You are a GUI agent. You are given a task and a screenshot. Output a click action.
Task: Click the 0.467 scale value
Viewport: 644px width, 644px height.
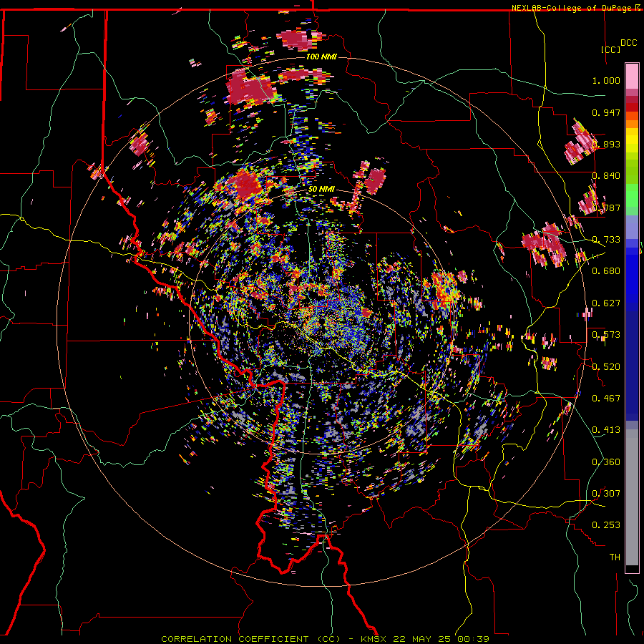[606, 399]
